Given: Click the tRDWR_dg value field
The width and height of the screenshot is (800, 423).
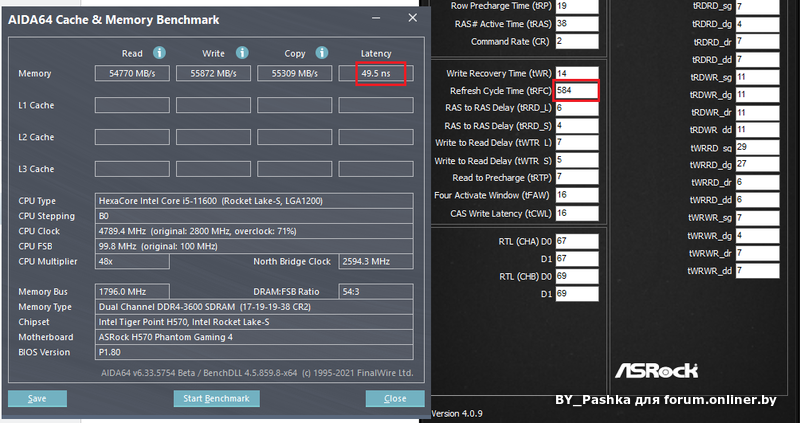Looking at the screenshot, I should coord(757,95).
